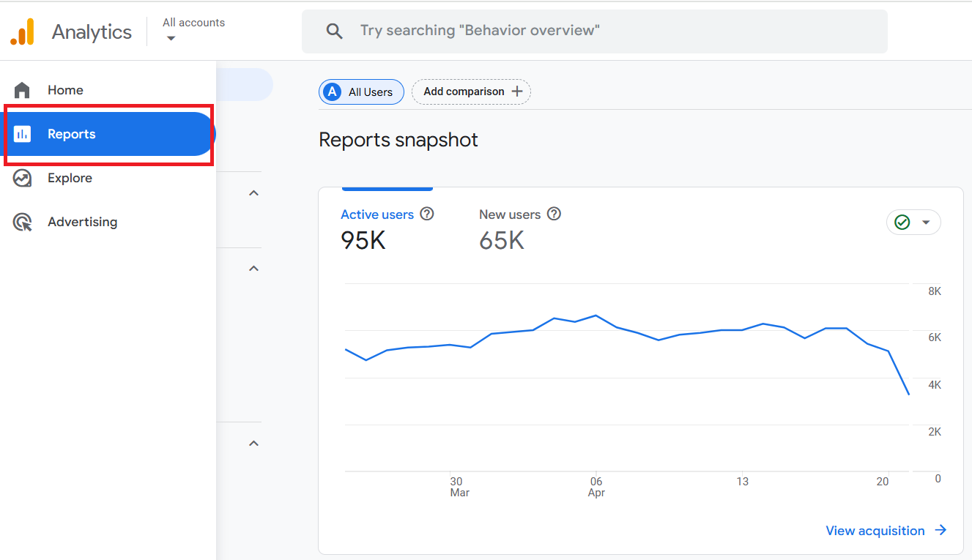The width and height of the screenshot is (972, 560).
Task: Click the plus icon in Add comparison
Action: click(517, 92)
